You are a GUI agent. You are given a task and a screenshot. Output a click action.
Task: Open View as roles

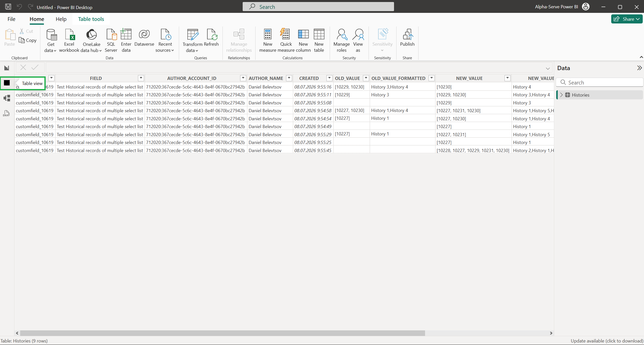(x=358, y=40)
